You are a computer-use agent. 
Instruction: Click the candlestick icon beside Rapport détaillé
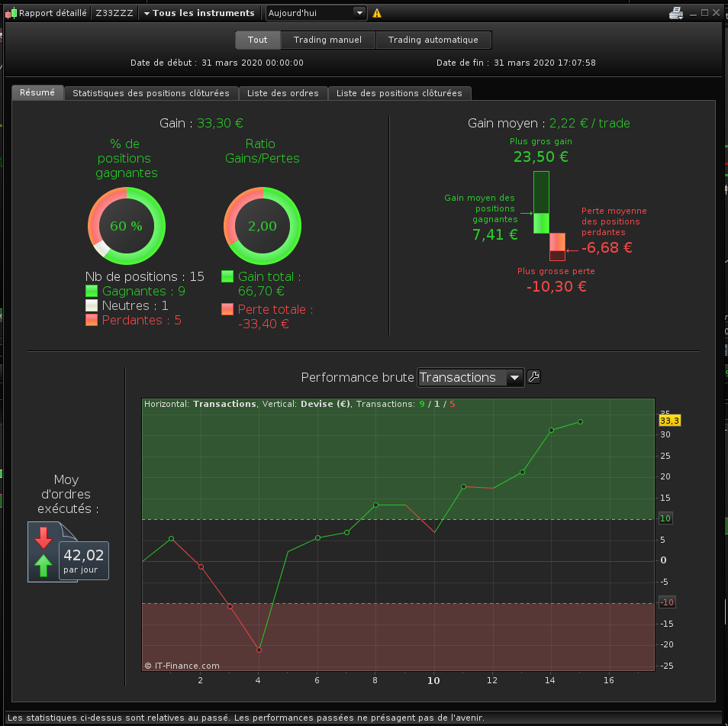pos(11,14)
